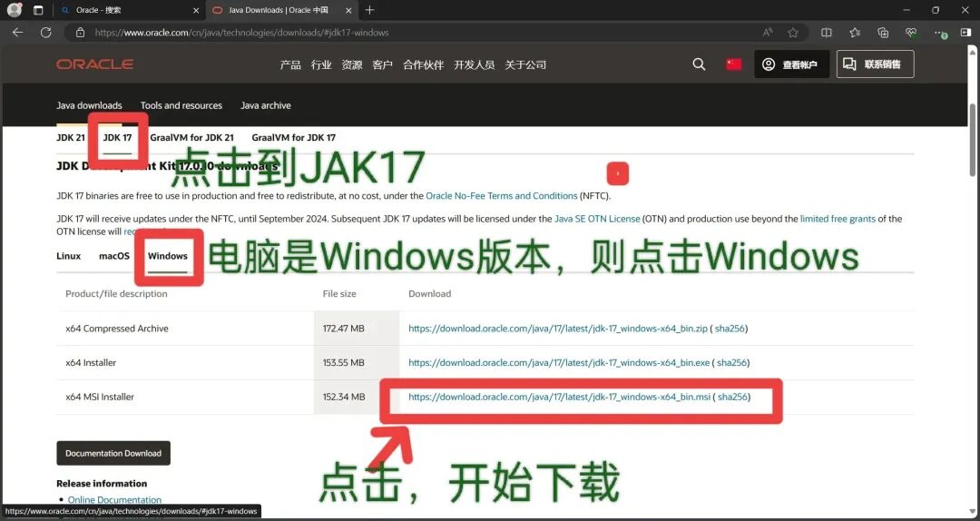This screenshot has width=980, height=521.
Task: Click the browser essentials heart icon
Action: (x=911, y=33)
